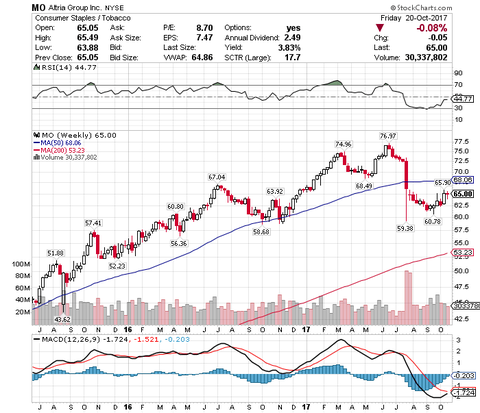Click the SCTR (Large) value 17.7
The height and width of the screenshot is (413, 480).
coord(292,57)
